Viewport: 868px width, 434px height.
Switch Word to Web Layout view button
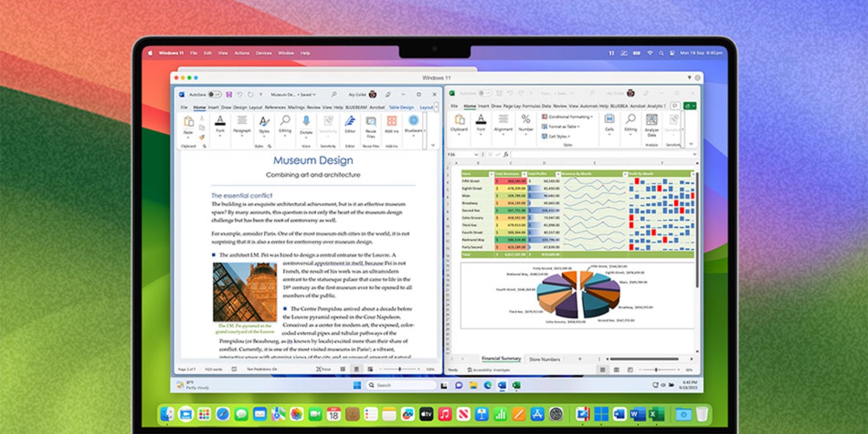(370, 369)
